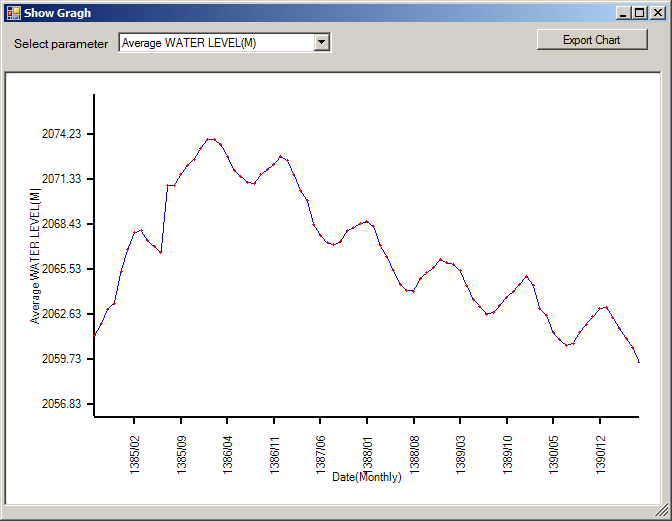Click the 'Select parameter' label
Viewport: 672px width, 521px height.
click(x=61, y=44)
